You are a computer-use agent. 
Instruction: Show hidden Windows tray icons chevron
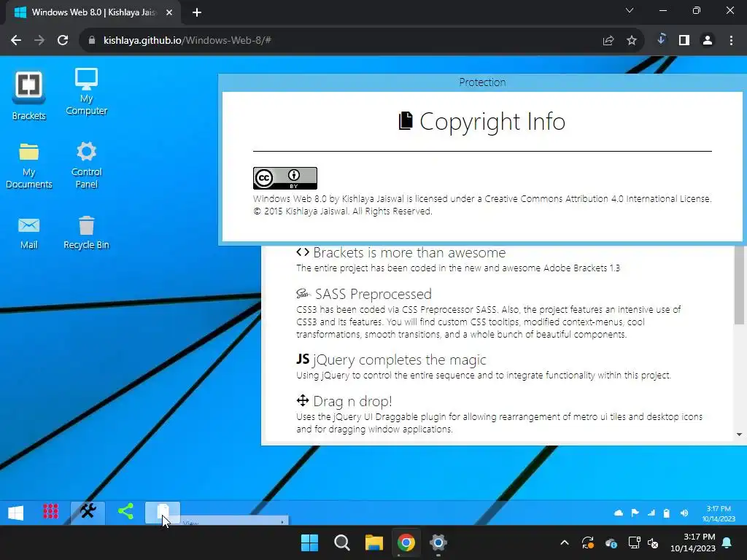pos(565,542)
